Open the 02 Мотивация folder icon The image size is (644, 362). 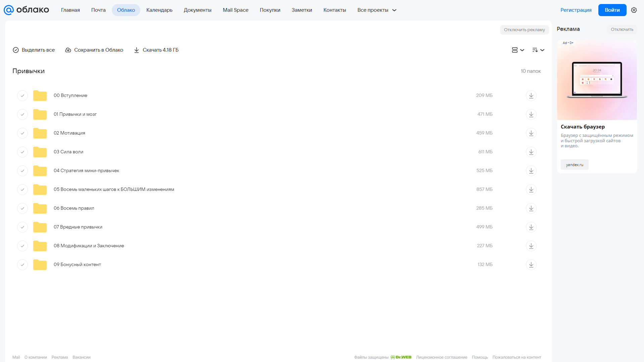point(40,133)
